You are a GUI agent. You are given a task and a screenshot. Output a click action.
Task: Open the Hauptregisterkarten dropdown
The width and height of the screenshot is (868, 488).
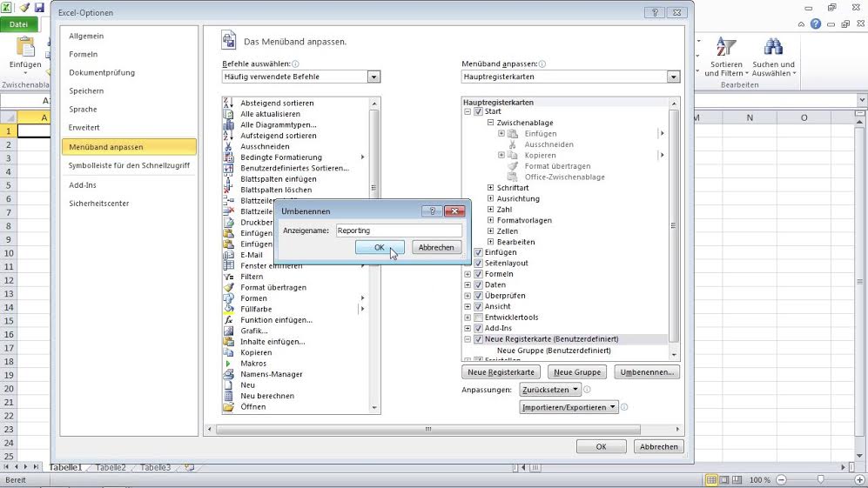(673, 77)
